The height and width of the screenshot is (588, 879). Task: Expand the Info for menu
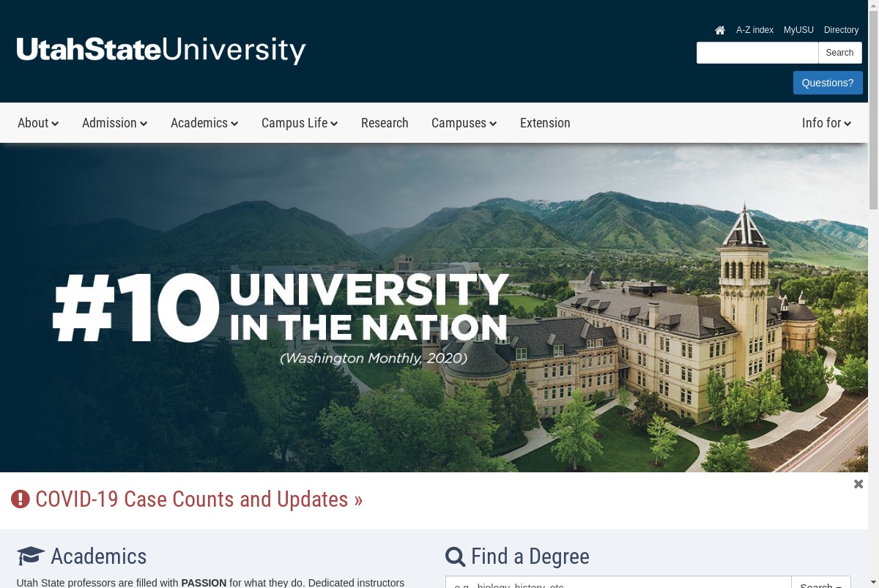827,123
